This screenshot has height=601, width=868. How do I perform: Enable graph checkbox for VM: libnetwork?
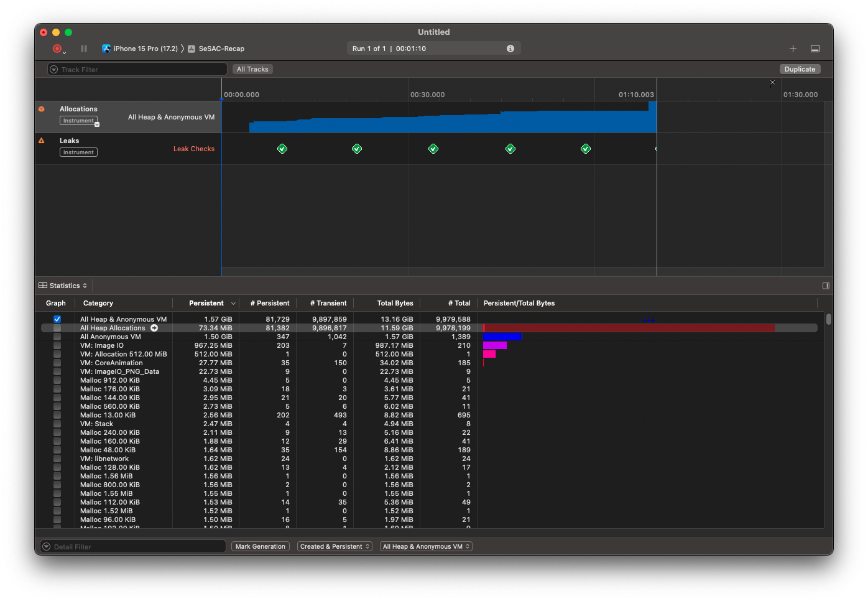point(57,459)
